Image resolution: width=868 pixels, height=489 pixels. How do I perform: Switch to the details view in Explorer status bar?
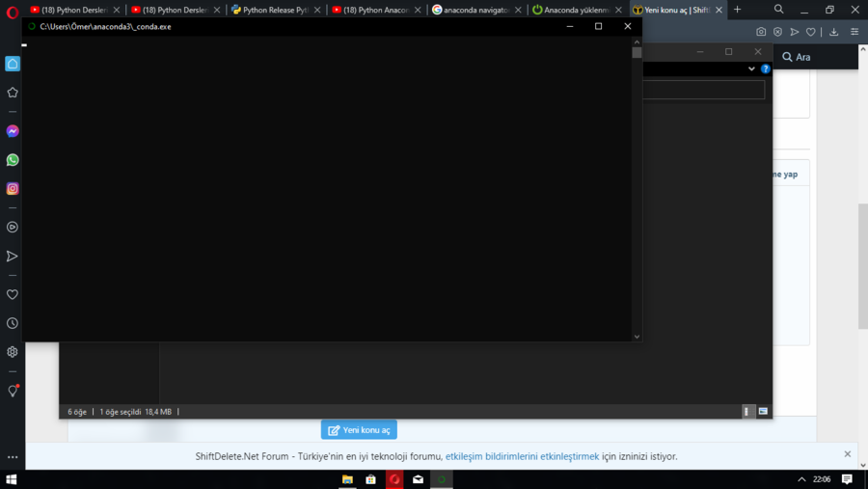747,412
